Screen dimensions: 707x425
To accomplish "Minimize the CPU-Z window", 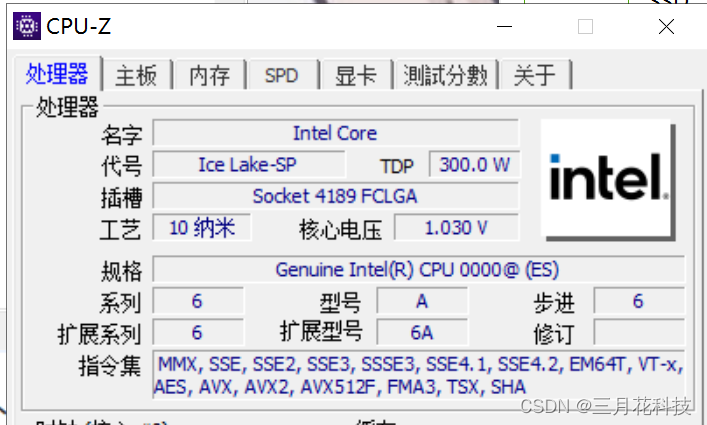I will 504,27.
